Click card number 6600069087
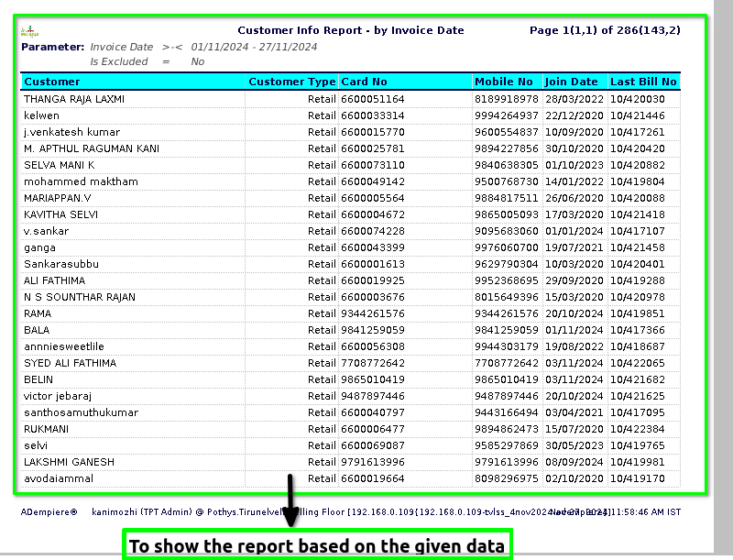This screenshot has height=560, width=733. [373, 445]
